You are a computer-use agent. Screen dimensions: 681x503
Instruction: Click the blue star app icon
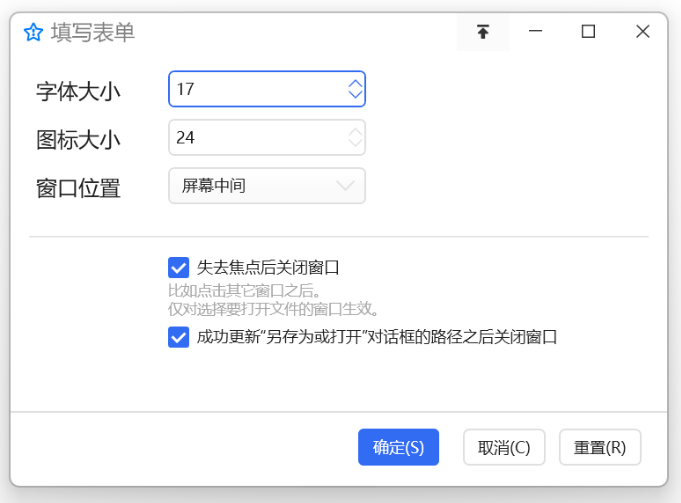point(33,33)
